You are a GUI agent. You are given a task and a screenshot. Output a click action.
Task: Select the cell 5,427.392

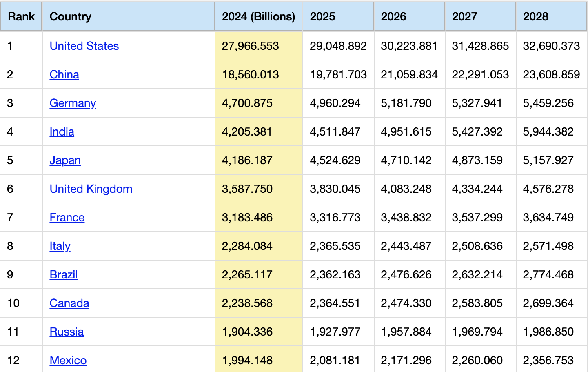(x=480, y=132)
